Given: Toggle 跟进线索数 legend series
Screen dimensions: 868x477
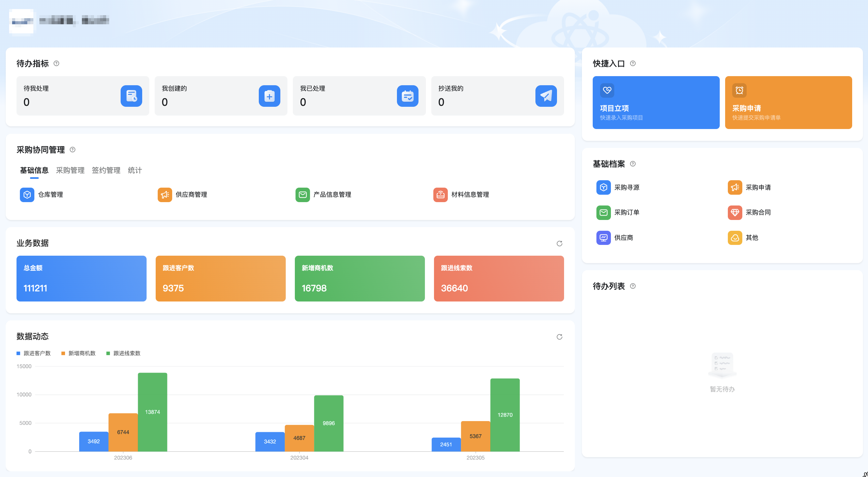Looking at the screenshot, I should pyautogui.click(x=123, y=353).
